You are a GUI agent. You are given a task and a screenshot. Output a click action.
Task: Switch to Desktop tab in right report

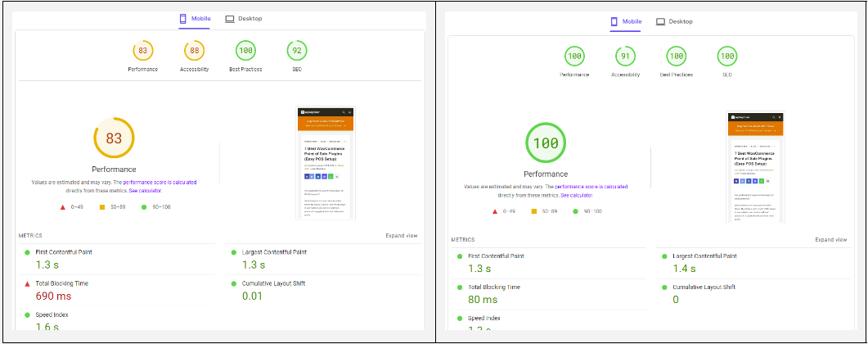tap(674, 22)
